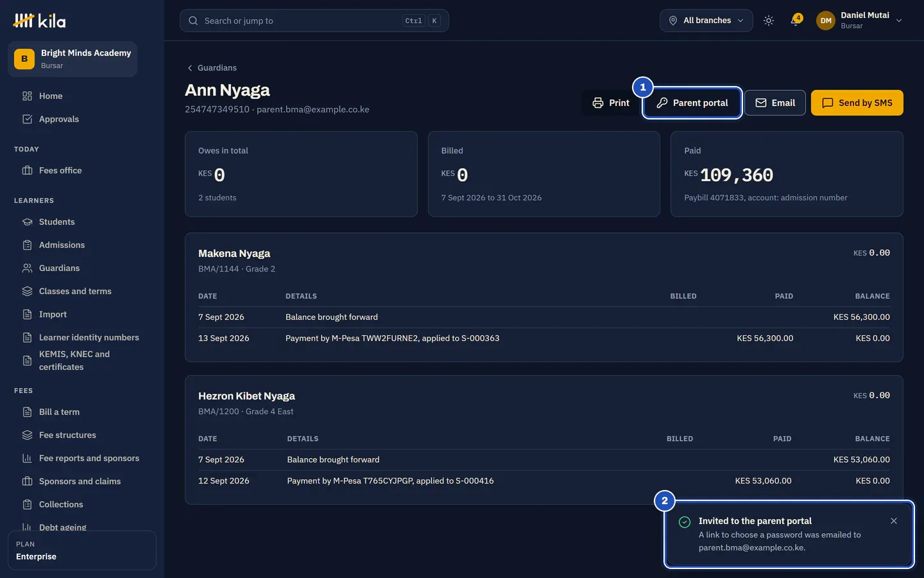924x578 pixels.
Task: Print the guardian statement
Action: [x=610, y=103]
